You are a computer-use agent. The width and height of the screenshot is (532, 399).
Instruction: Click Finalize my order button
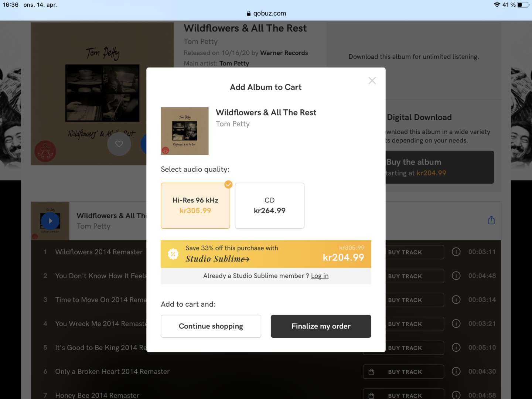pos(321,326)
